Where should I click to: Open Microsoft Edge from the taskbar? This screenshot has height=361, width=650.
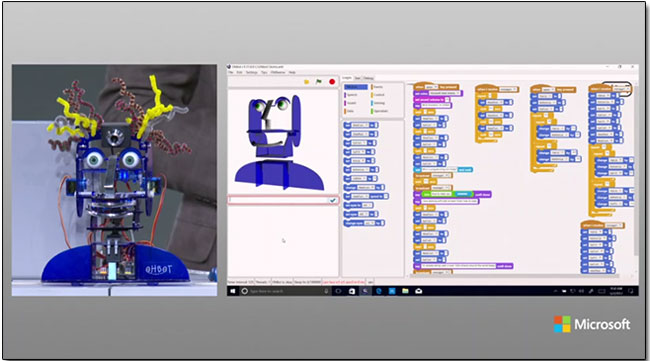(x=378, y=291)
